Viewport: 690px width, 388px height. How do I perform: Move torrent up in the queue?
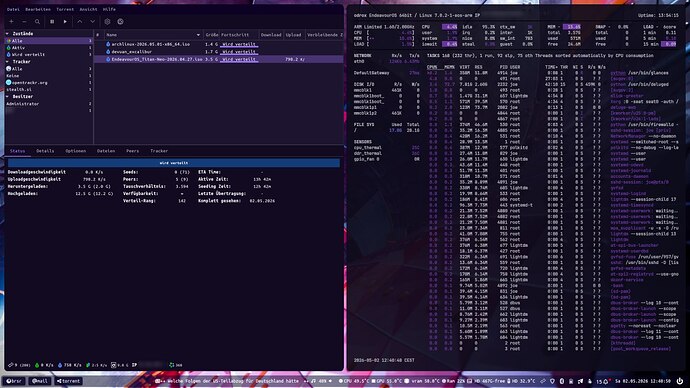point(80,22)
